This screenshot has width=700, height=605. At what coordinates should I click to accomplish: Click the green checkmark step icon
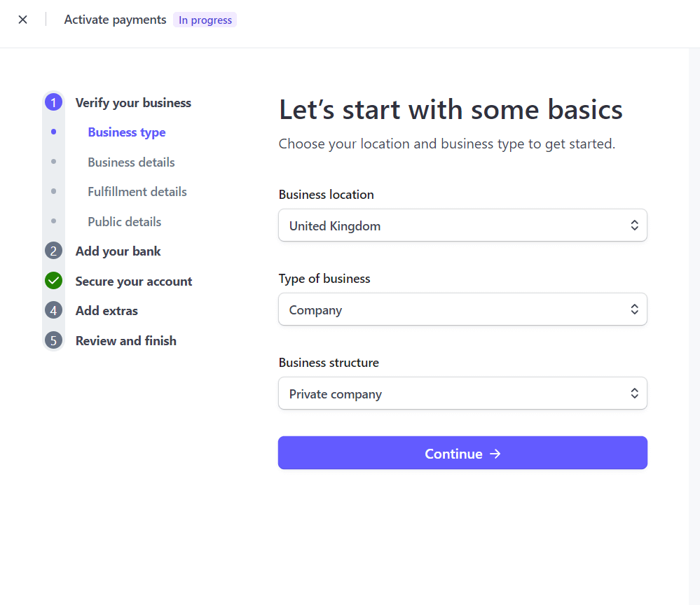coord(53,281)
